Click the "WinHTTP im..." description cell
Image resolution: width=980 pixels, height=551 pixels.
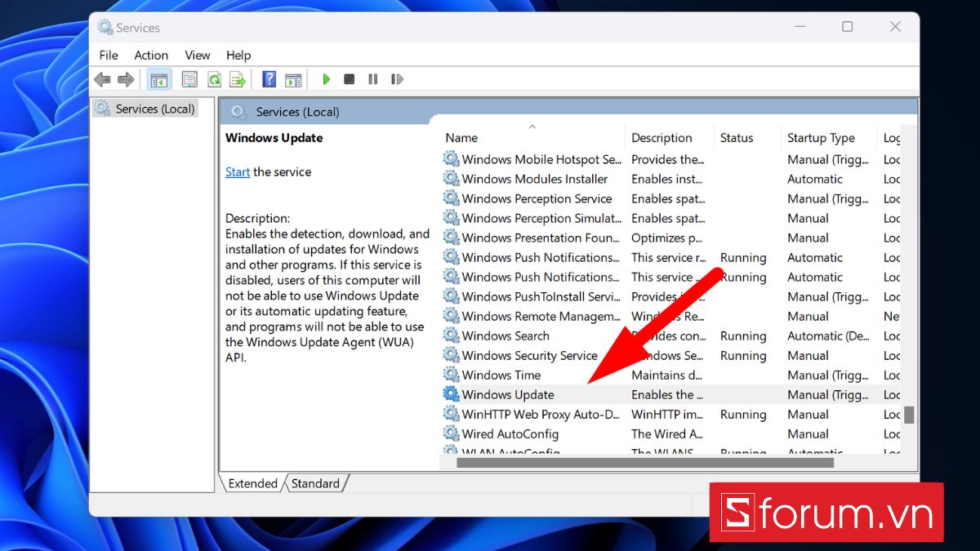pos(667,414)
